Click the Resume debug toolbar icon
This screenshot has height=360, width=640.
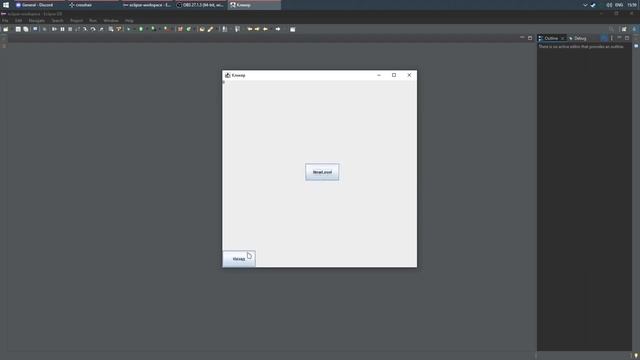pyautogui.click(x=54, y=29)
